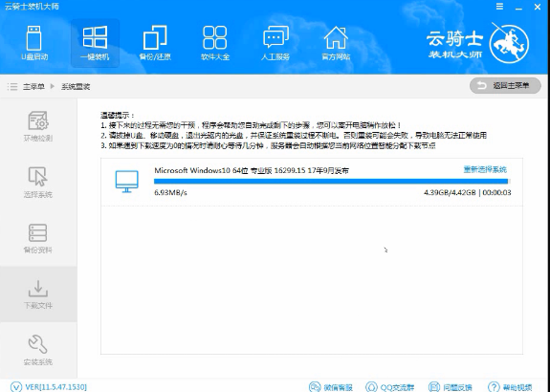The width and height of the screenshot is (550, 392).
Task: Open the hamburger menu in title bar
Action: pos(499,7)
